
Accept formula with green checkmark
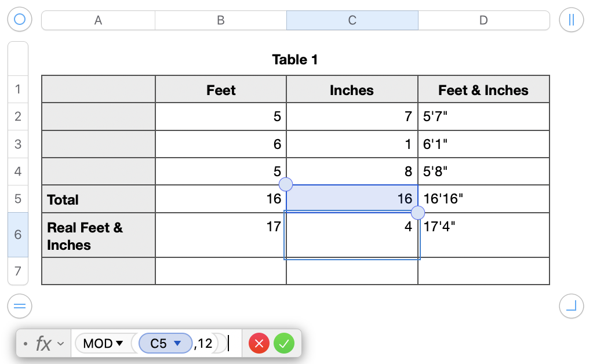284,344
